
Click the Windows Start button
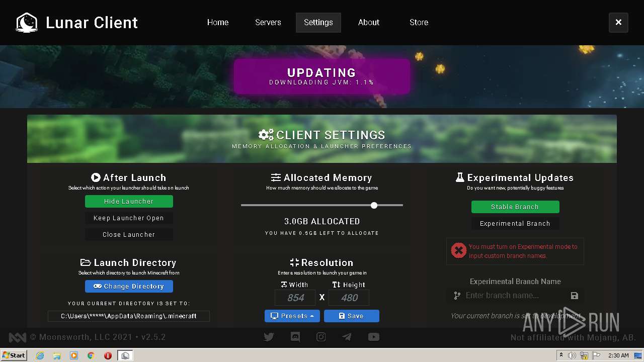point(14,355)
